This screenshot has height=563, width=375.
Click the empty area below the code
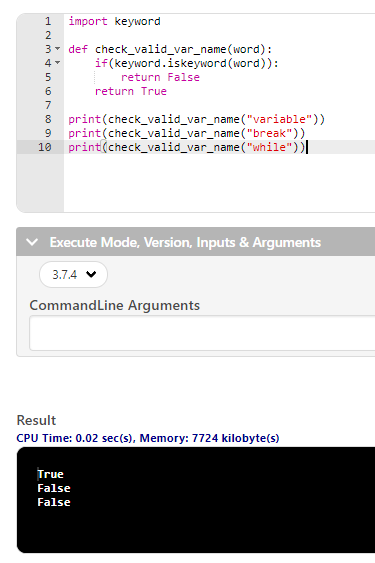(x=219, y=183)
